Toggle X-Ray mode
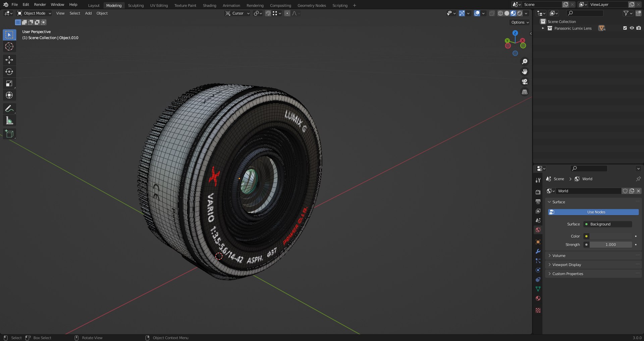The width and height of the screenshot is (644, 341). click(492, 13)
